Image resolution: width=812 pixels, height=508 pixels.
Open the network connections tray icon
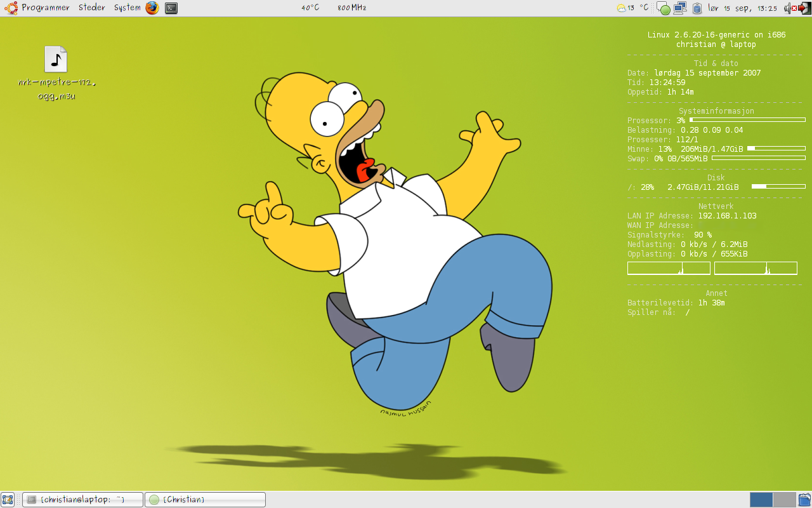[680, 8]
